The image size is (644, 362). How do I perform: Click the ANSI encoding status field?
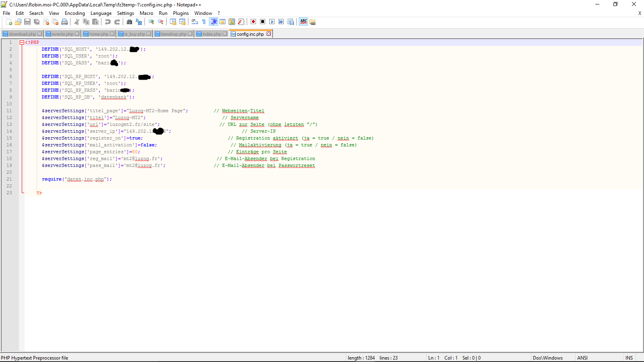click(x=599, y=358)
